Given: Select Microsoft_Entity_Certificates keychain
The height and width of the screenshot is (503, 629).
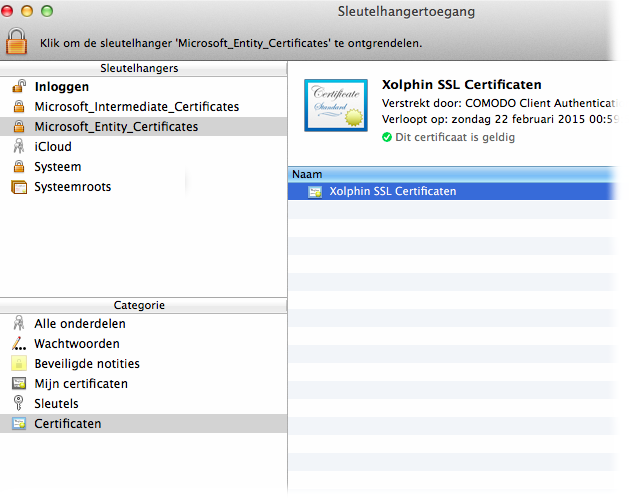Looking at the screenshot, I should tap(143, 127).
